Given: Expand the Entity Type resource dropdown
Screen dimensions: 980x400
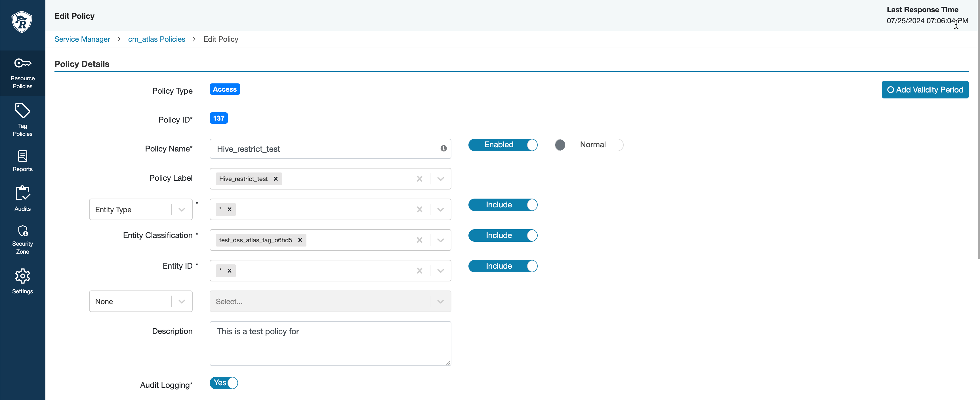Looking at the screenshot, I should tap(182, 210).
